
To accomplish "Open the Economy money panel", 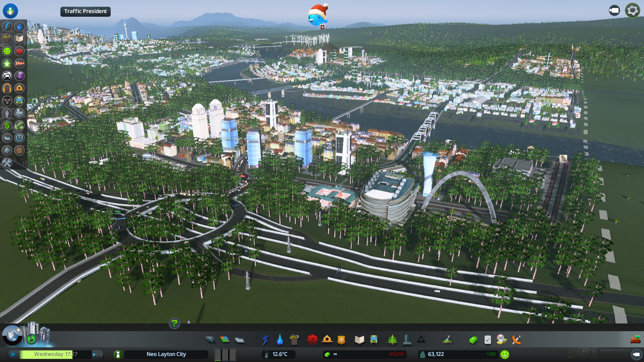I will coord(473,340).
